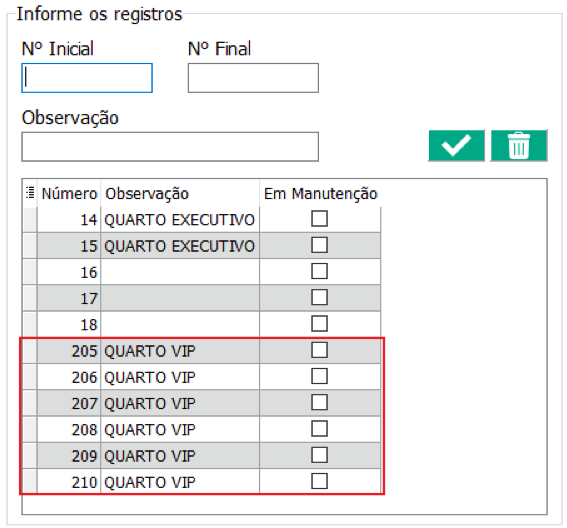Check maintenance box for room 208
The width and height of the screenshot is (567, 528).
point(319,429)
